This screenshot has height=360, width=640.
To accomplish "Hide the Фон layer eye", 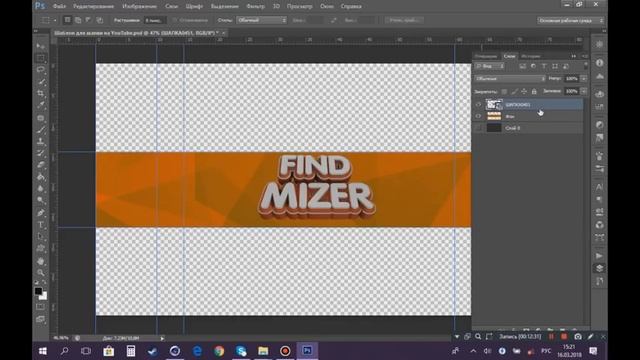I will tap(478, 116).
